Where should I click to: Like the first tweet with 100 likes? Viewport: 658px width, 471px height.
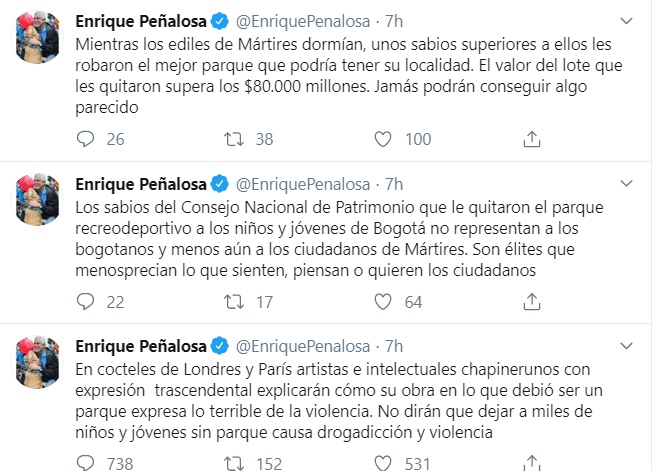click(x=385, y=140)
